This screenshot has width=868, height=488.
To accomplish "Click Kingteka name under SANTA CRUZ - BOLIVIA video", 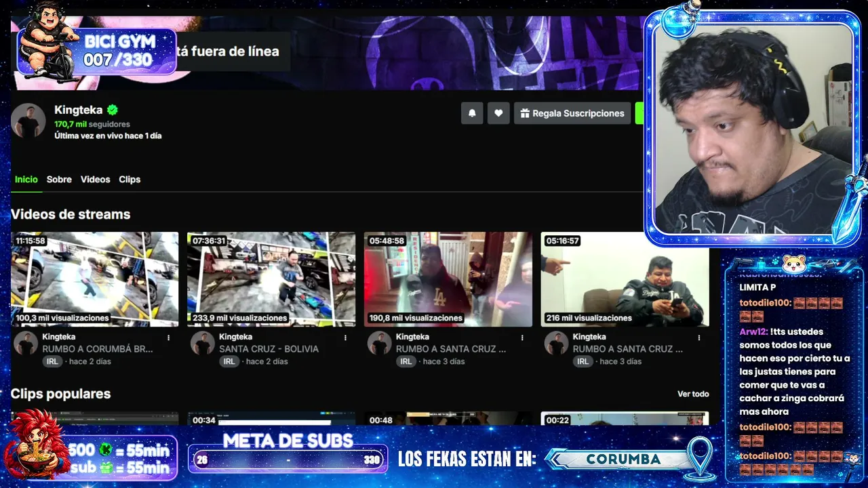I will tap(235, 337).
